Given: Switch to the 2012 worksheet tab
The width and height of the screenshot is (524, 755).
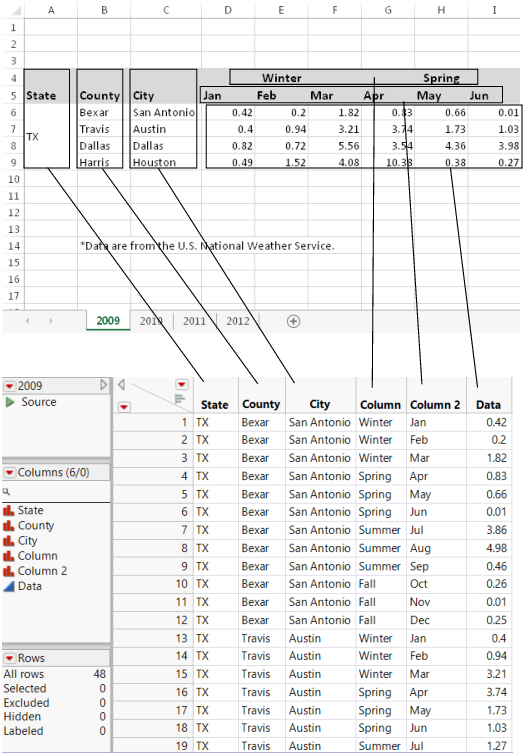Looking at the screenshot, I should pyautogui.click(x=238, y=321).
